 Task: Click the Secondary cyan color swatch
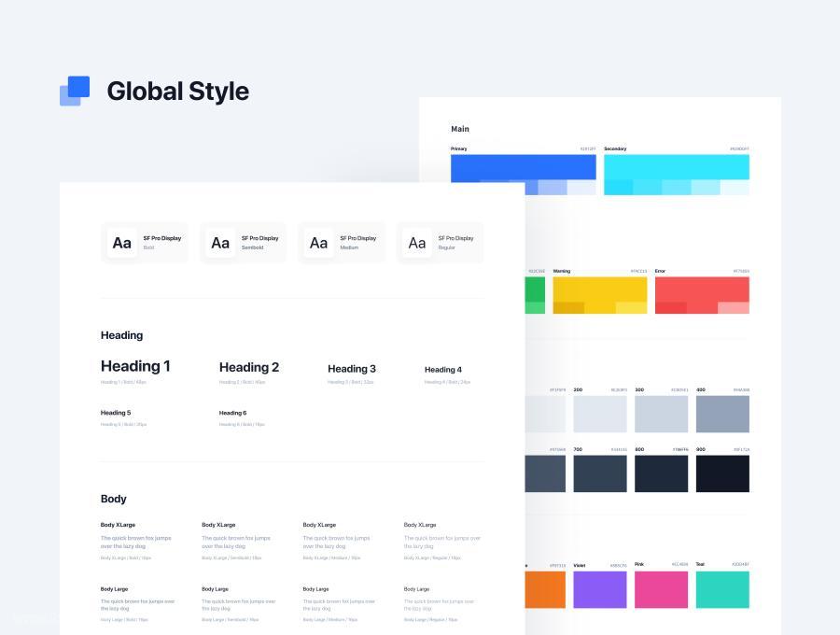677,175
